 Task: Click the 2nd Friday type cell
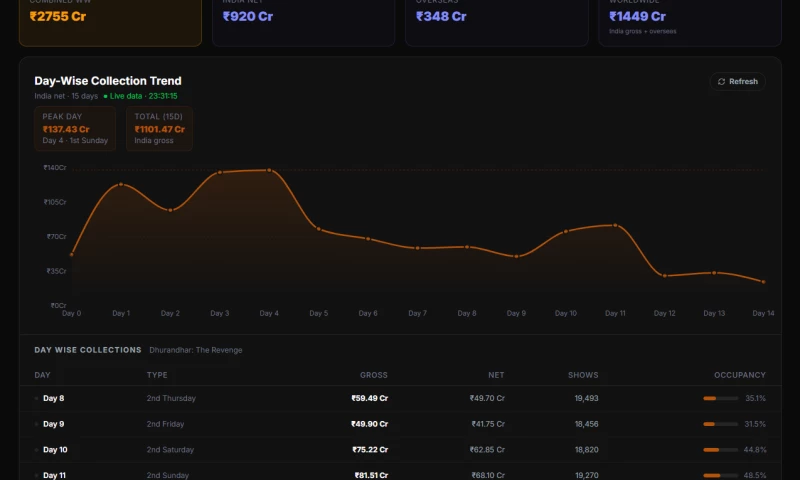tap(165, 424)
